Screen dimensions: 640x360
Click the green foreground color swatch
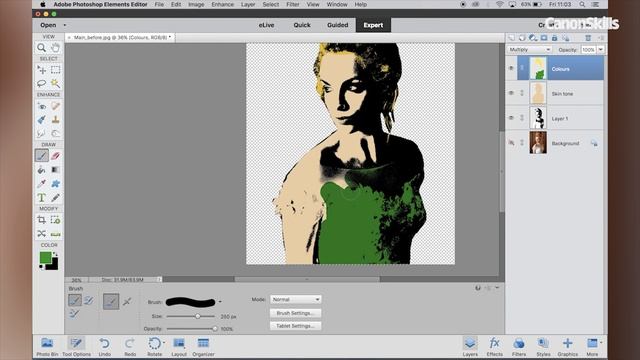pyautogui.click(x=45, y=258)
